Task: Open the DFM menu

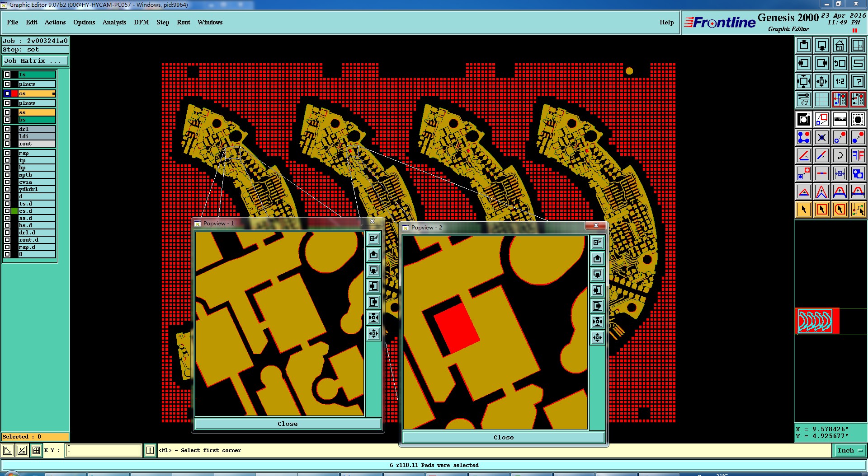Action: point(142,22)
